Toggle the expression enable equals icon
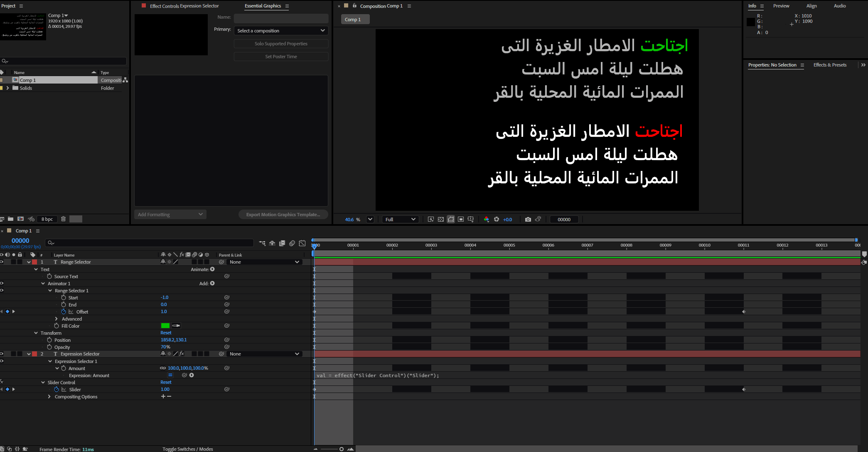The image size is (868, 452). click(x=170, y=375)
